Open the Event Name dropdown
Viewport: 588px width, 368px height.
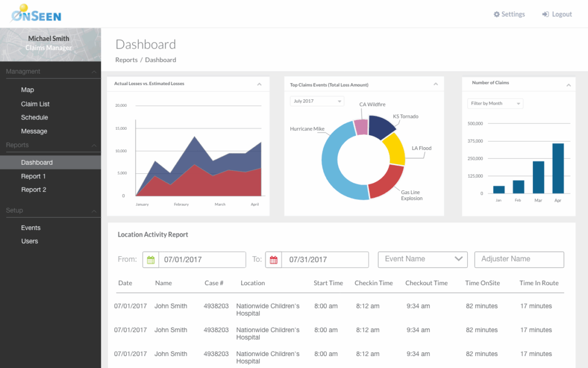(x=422, y=260)
